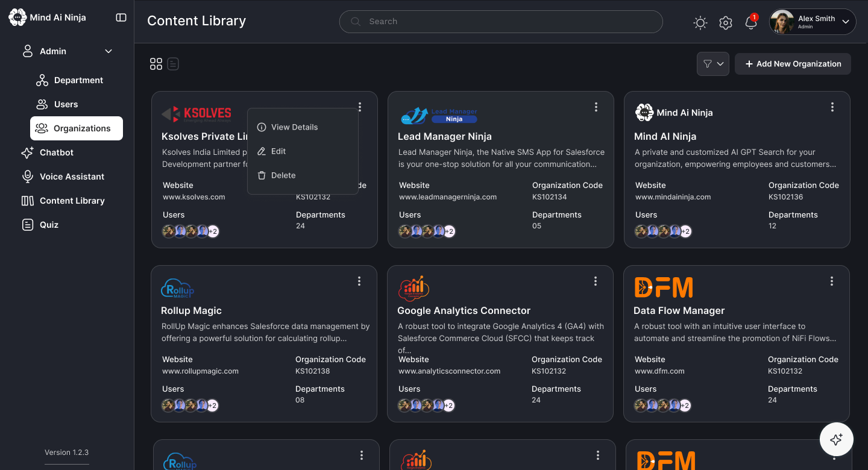Click www.analyticsconnector.com website link
The width and height of the screenshot is (868, 470).
pyautogui.click(x=449, y=371)
